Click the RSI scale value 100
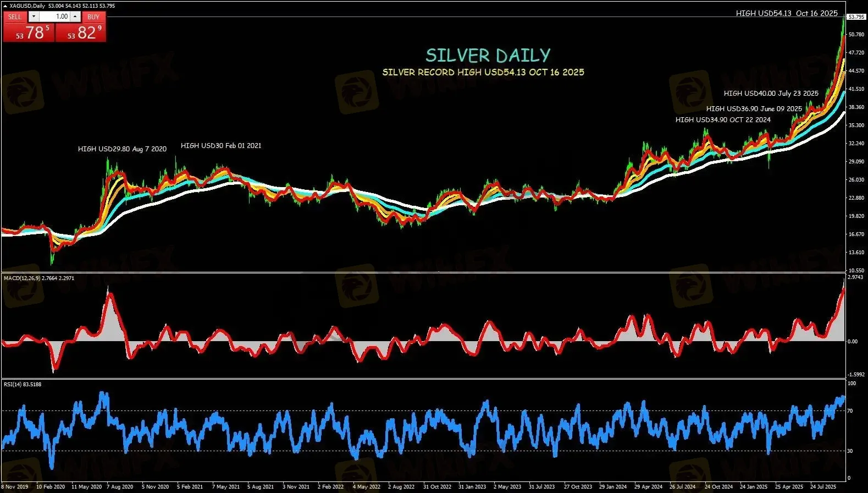 [852, 384]
